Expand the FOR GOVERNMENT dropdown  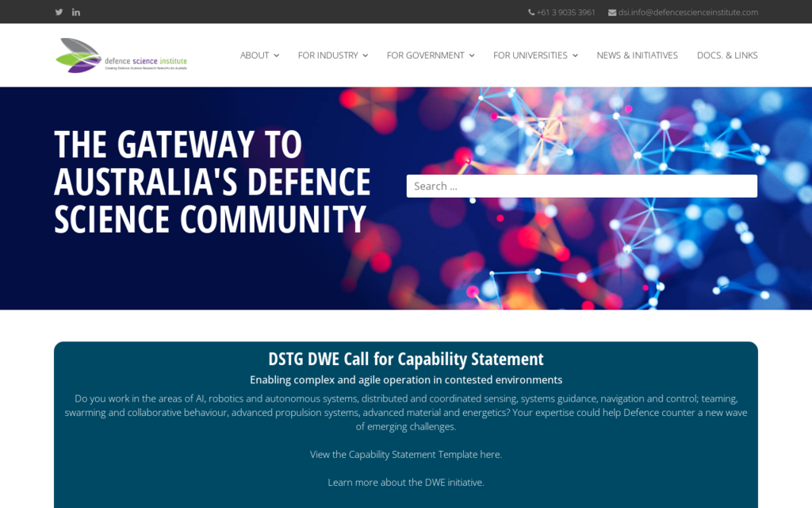[x=473, y=56]
